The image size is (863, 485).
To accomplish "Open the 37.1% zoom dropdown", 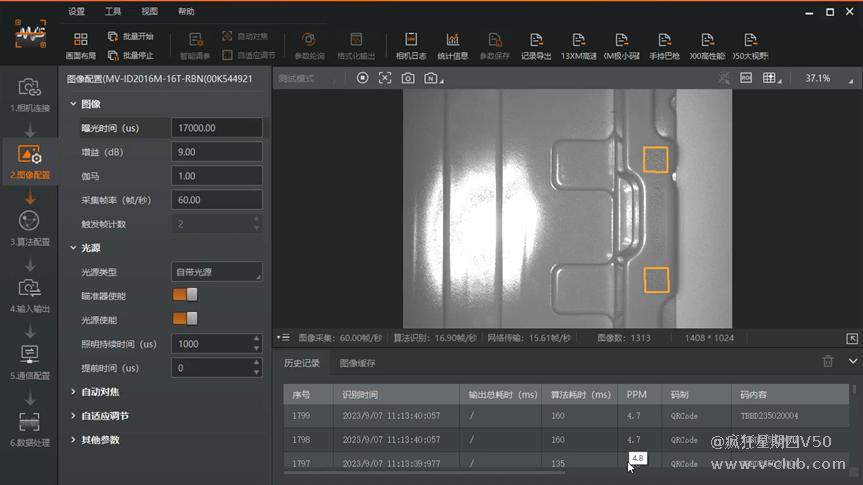I will pos(827,78).
